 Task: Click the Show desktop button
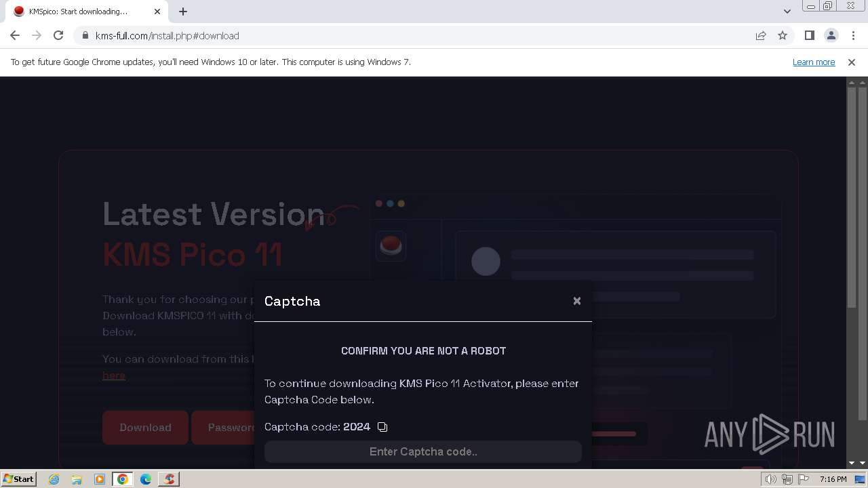[861, 479]
